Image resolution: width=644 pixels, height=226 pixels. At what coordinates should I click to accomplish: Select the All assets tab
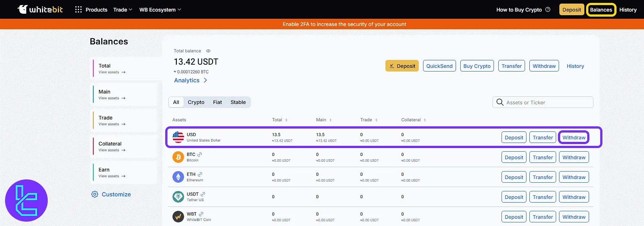pyautogui.click(x=176, y=102)
